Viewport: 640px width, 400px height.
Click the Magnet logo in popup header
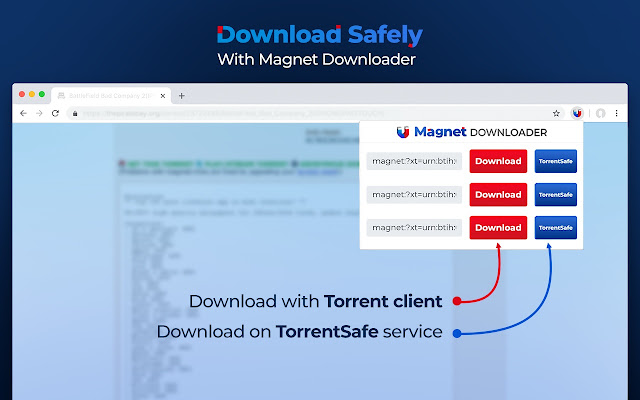point(403,132)
